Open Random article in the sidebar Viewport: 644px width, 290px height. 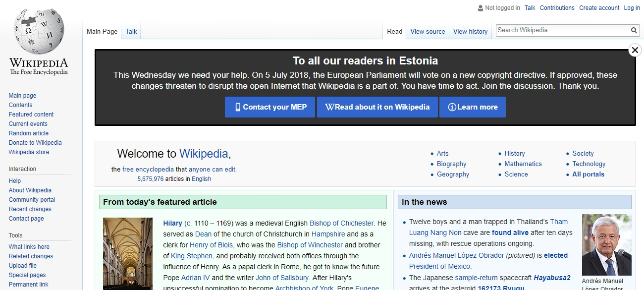[x=29, y=133]
